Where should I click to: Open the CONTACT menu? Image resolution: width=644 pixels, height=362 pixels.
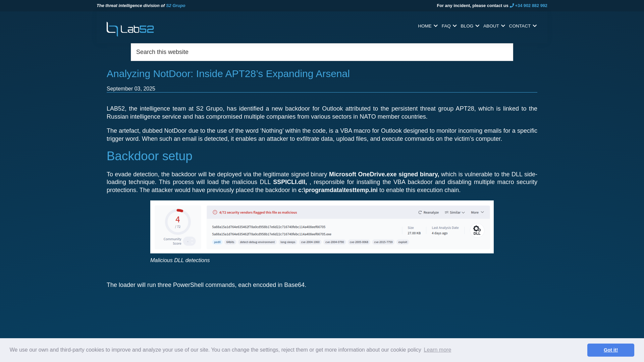click(520, 26)
